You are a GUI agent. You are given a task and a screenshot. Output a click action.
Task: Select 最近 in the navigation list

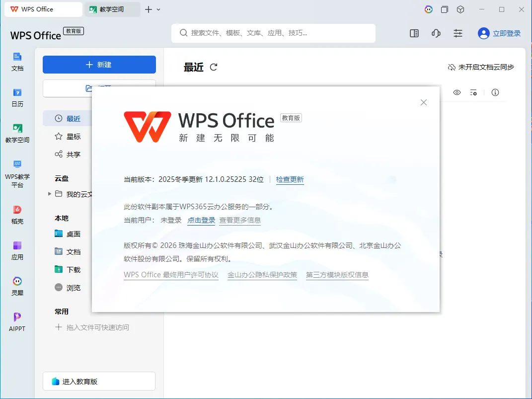(x=67, y=118)
